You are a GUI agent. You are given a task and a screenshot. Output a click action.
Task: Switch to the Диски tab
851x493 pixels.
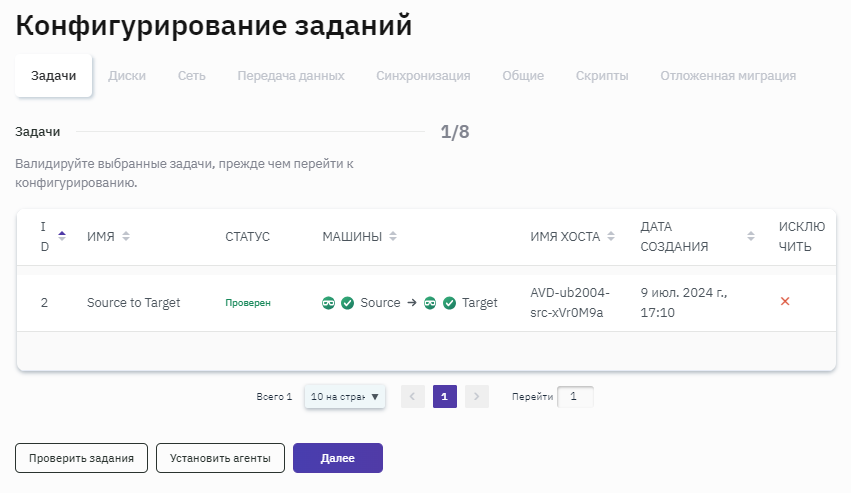127,76
